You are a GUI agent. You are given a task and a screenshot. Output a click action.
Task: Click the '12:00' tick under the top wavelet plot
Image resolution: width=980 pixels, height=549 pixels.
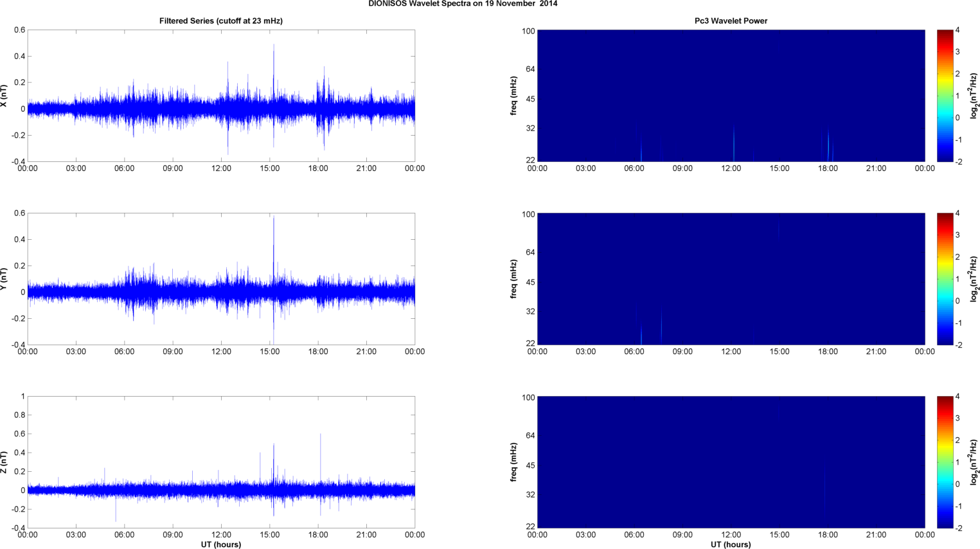731,168
